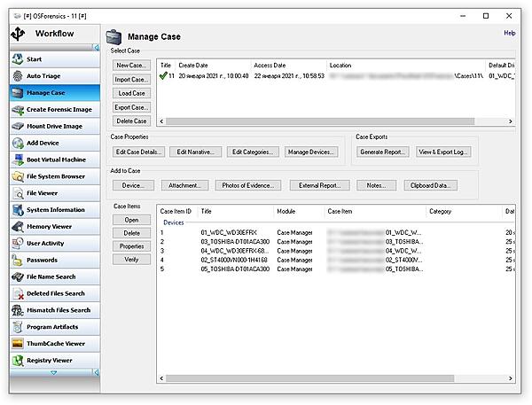This screenshot has width=532, height=405.
Task: Click Delete Case button
Action: pyautogui.click(x=131, y=121)
